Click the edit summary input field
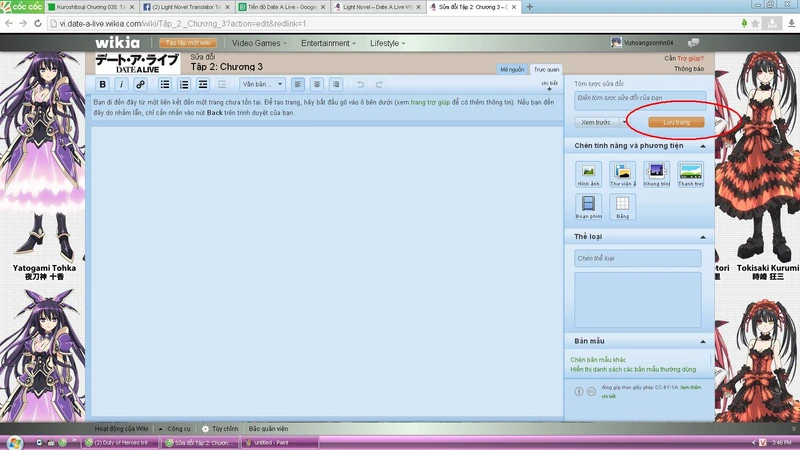The height and width of the screenshot is (450, 800). [639, 98]
